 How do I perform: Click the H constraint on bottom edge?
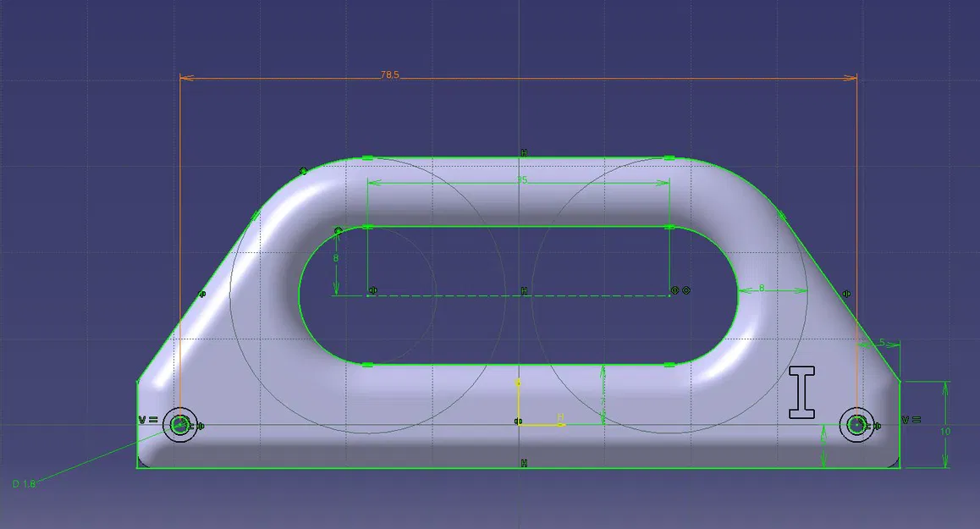coord(524,463)
